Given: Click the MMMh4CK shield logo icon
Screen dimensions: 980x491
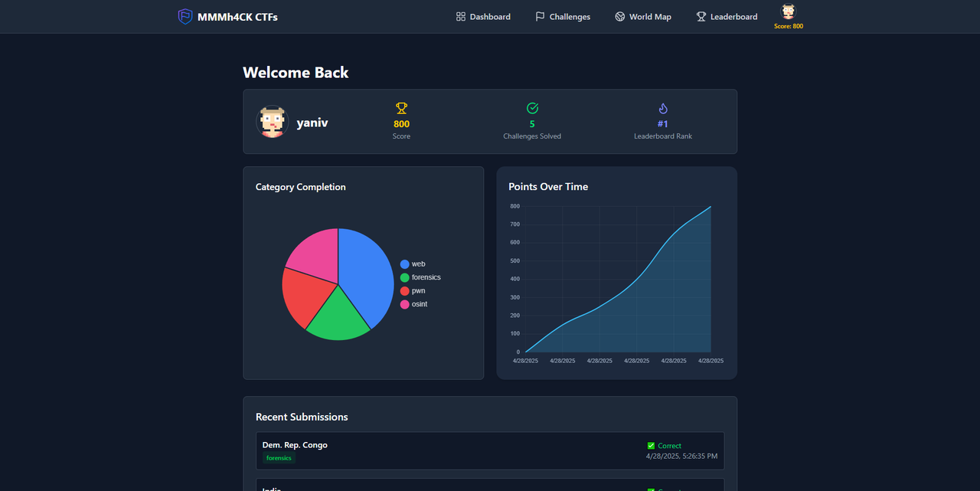Looking at the screenshot, I should pos(185,16).
